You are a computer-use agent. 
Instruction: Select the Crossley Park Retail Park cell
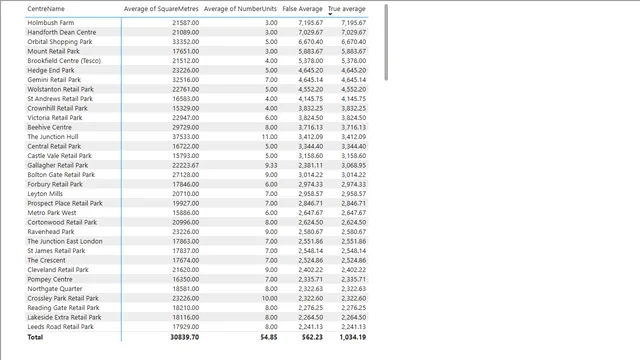63,298
